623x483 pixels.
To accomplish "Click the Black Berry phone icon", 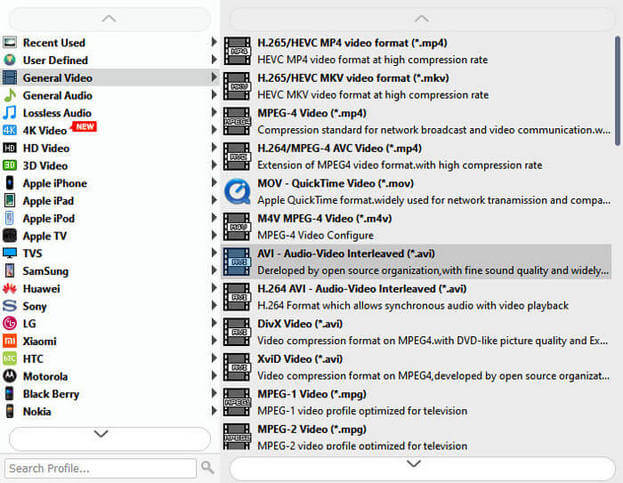I will tap(10, 394).
